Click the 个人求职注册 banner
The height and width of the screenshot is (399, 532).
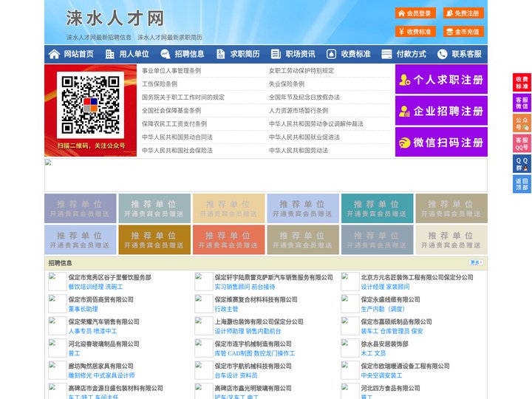(441, 79)
